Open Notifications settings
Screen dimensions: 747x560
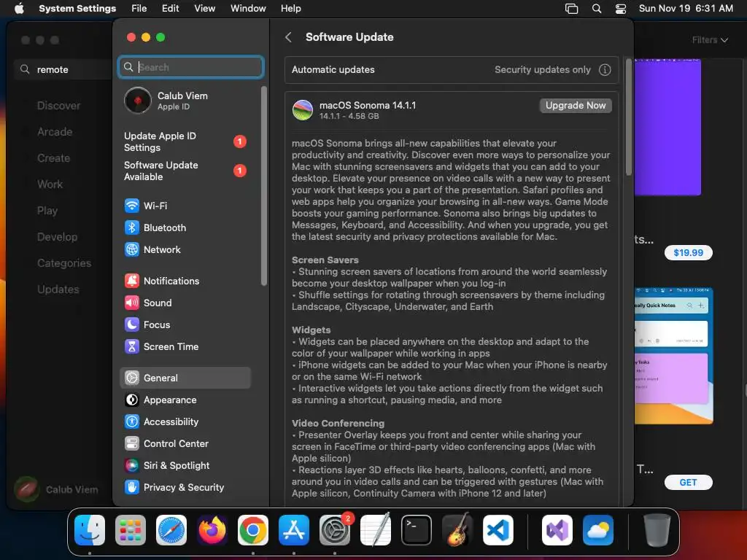[185, 281]
